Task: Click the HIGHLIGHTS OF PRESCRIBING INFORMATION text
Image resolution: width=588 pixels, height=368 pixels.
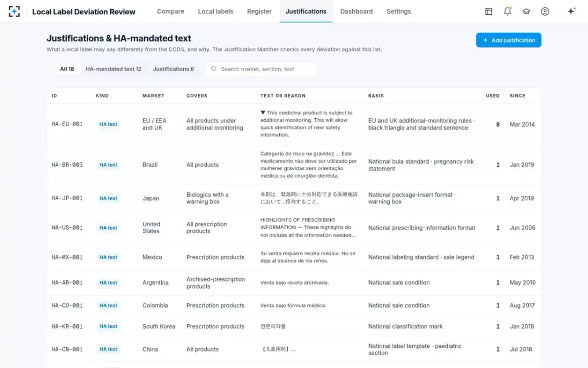Action: point(308,228)
